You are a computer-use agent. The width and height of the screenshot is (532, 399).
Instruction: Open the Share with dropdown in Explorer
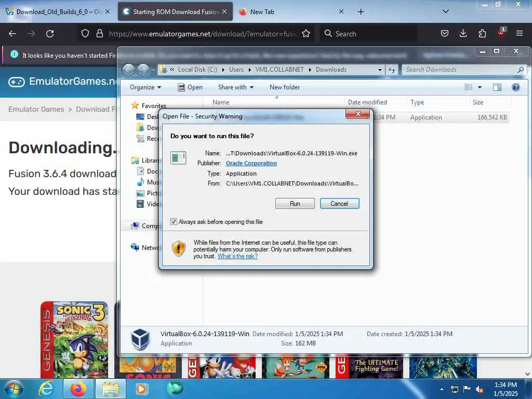[x=235, y=87]
